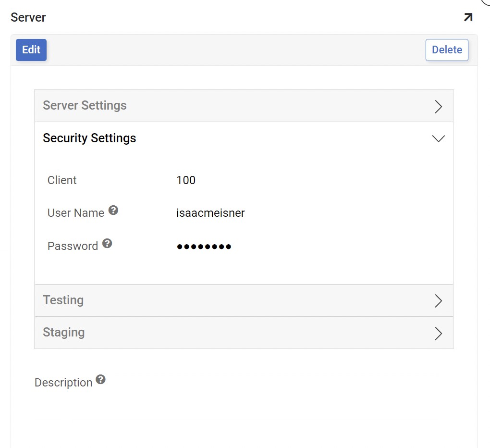
Task: Select the Security Settings header
Action: pyautogui.click(x=89, y=138)
